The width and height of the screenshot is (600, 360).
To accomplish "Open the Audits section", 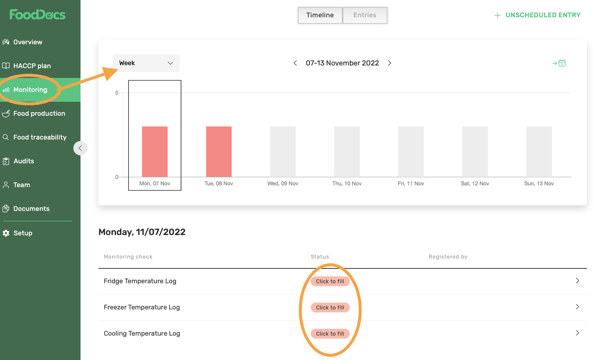I will pos(24,161).
